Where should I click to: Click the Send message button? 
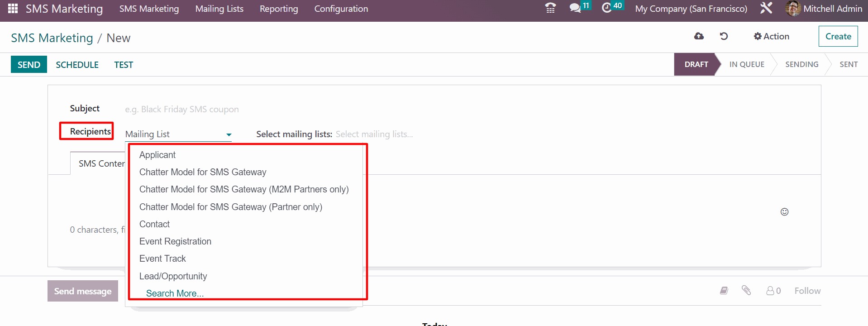(83, 291)
